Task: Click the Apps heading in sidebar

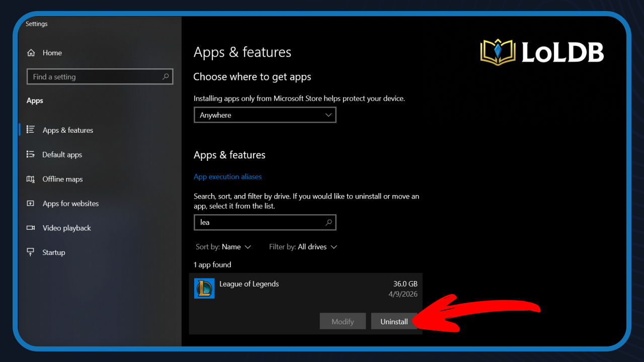Action: pyautogui.click(x=35, y=100)
